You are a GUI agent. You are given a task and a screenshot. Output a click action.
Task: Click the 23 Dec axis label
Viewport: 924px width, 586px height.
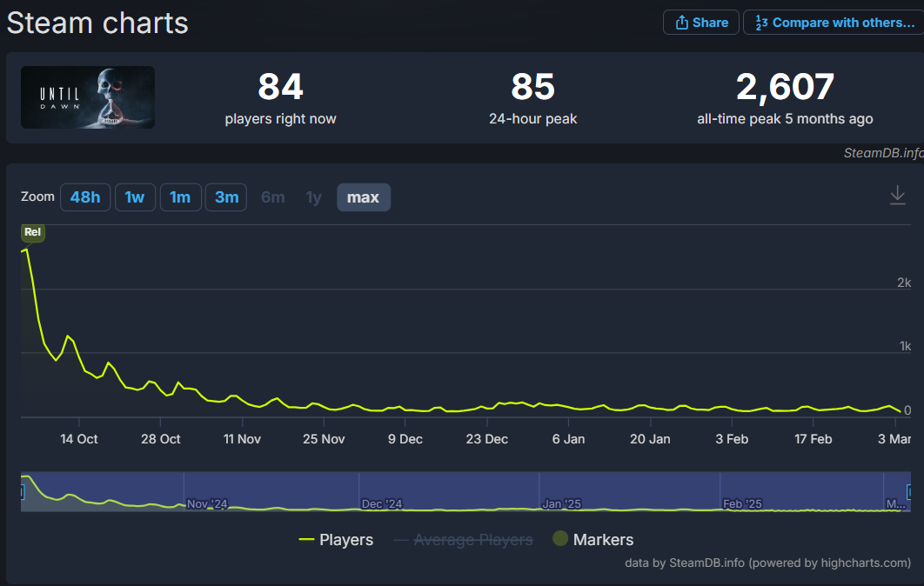[486, 439]
